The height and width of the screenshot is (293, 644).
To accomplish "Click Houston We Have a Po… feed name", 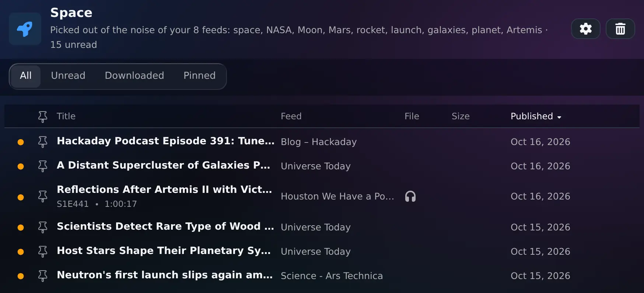I will pyautogui.click(x=337, y=197).
